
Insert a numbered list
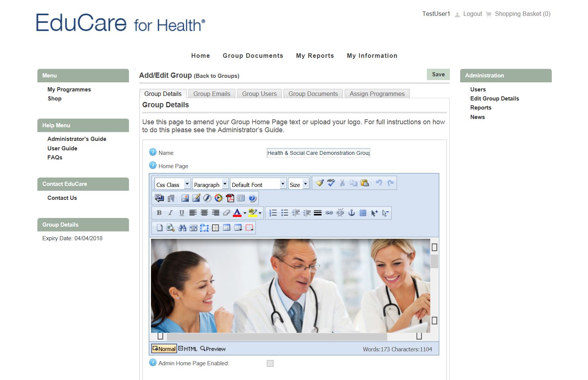[x=273, y=213]
